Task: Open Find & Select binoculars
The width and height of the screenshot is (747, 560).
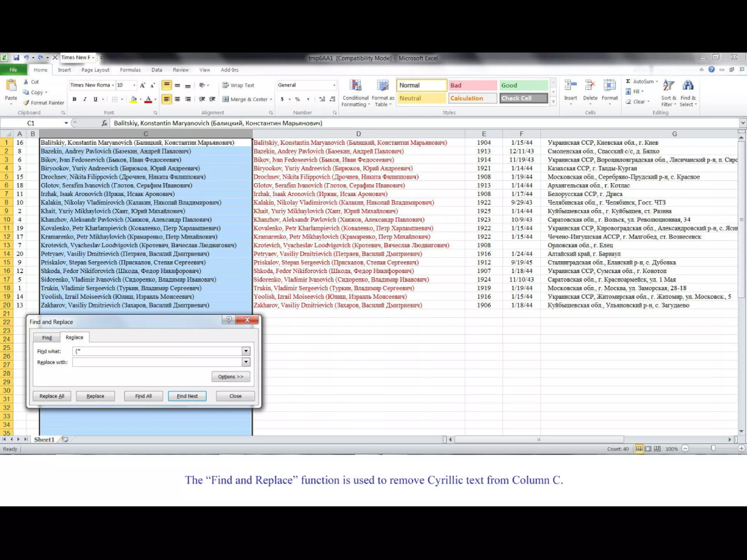Action: 688,93
